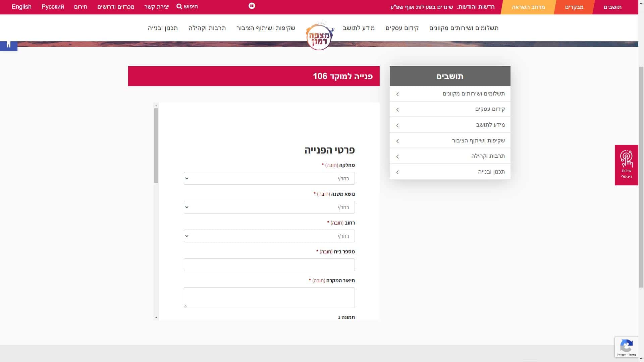
Task: Open the מידע לתושב menu
Action: (x=359, y=28)
